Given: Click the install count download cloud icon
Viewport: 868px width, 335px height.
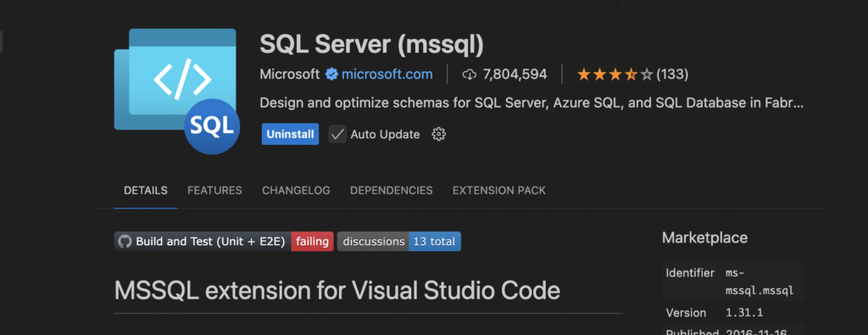Looking at the screenshot, I should (470, 74).
